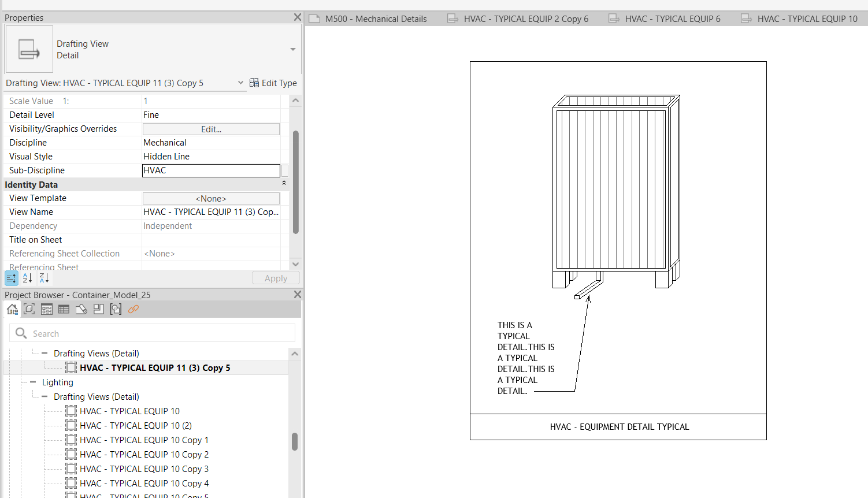This screenshot has height=498, width=868.
Task: Select the View Name value cell
Action: coord(211,212)
